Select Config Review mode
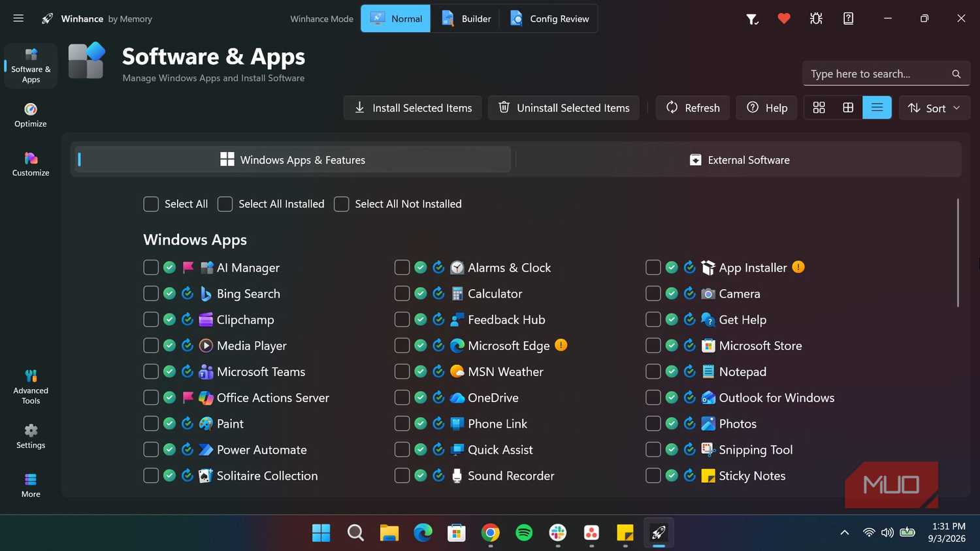 549,18
